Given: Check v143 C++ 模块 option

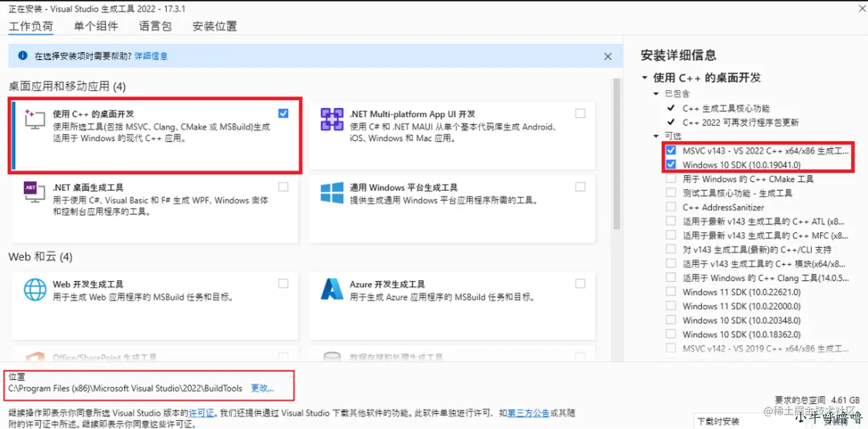Looking at the screenshot, I should (x=671, y=264).
